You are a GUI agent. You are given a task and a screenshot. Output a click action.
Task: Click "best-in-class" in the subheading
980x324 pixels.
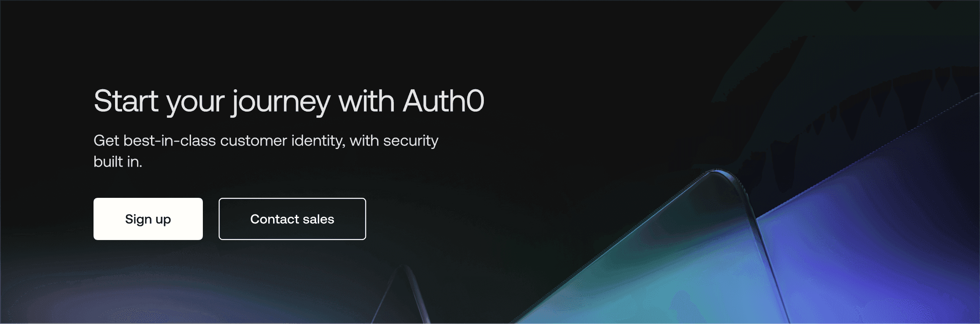169,141
